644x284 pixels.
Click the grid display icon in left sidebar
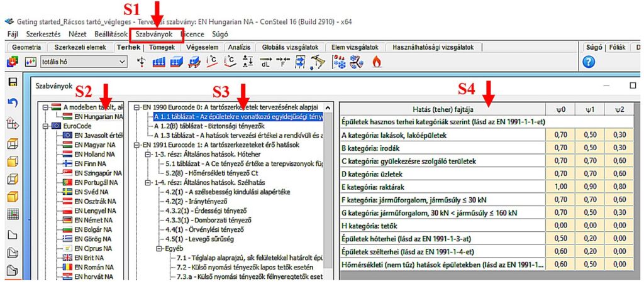pyautogui.click(x=13, y=214)
